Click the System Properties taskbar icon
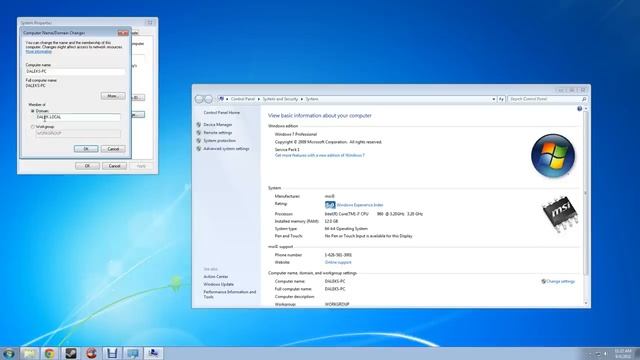The width and height of the screenshot is (640, 360). point(153,353)
